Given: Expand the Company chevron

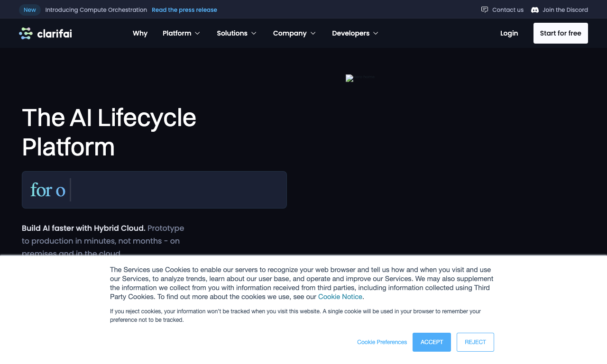Looking at the screenshot, I should tap(313, 33).
